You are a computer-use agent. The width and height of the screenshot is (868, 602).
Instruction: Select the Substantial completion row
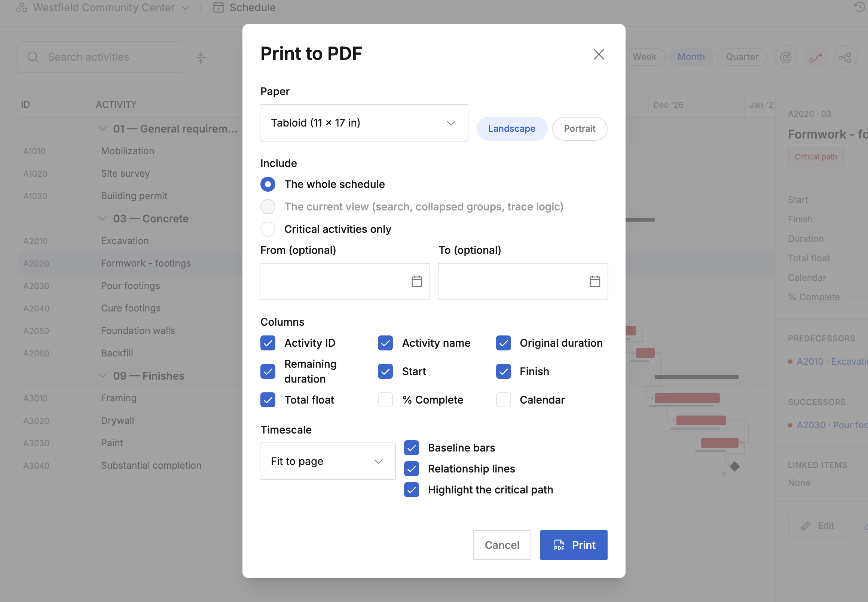coord(130,465)
